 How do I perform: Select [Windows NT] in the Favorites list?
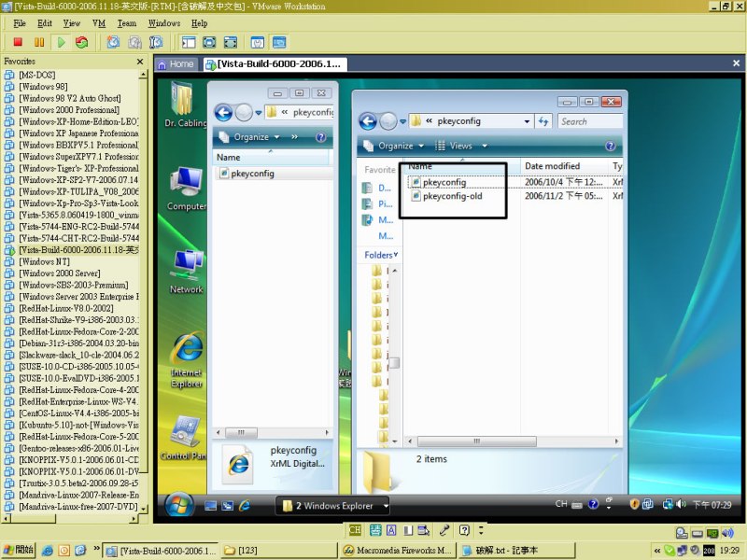click(x=44, y=262)
